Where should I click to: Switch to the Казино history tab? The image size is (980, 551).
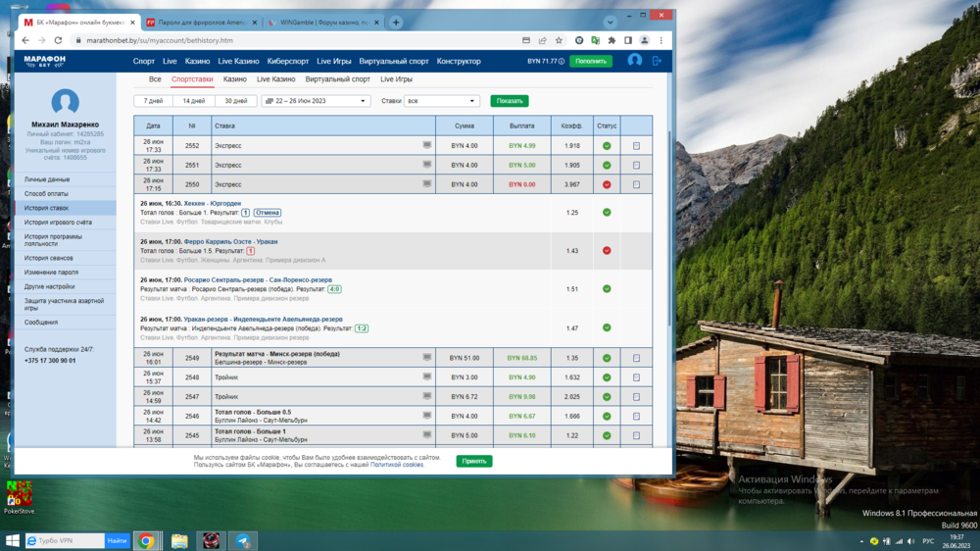(234, 79)
